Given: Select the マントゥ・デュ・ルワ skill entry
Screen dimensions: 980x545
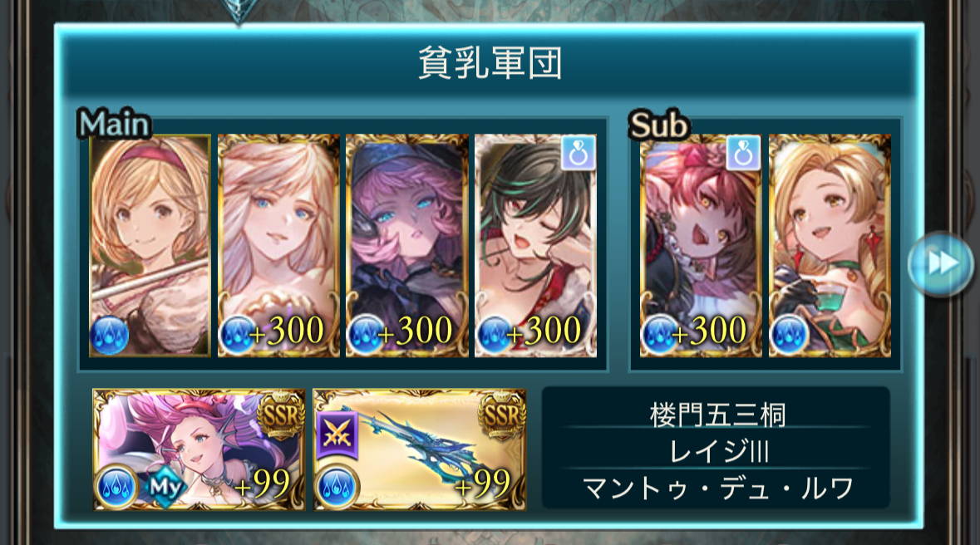Looking at the screenshot, I should click(x=717, y=489).
